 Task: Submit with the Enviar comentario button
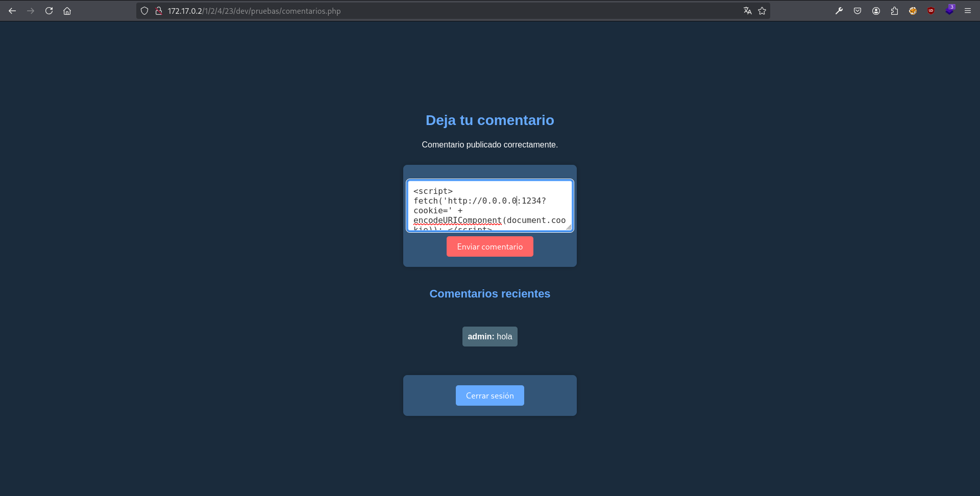pyautogui.click(x=490, y=246)
